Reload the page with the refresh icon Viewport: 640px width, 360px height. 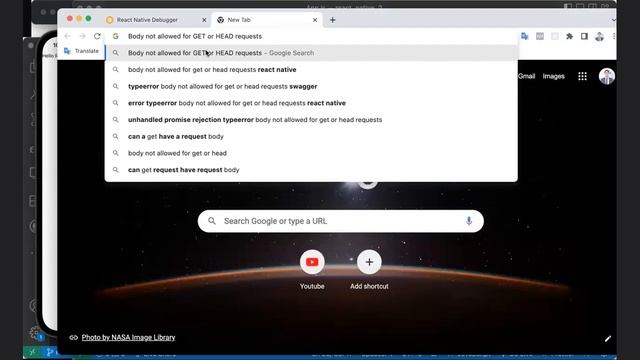click(x=97, y=36)
